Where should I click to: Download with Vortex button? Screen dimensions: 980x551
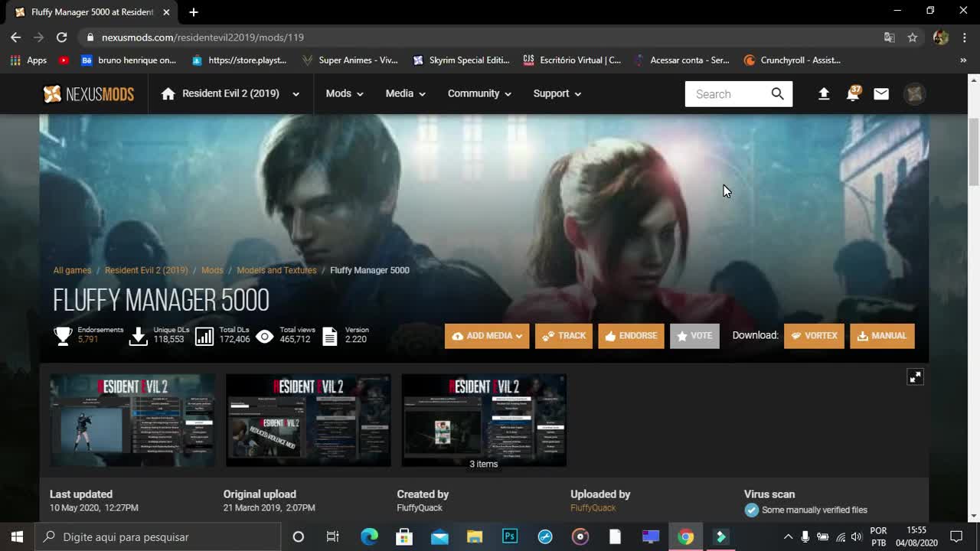(814, 336)
